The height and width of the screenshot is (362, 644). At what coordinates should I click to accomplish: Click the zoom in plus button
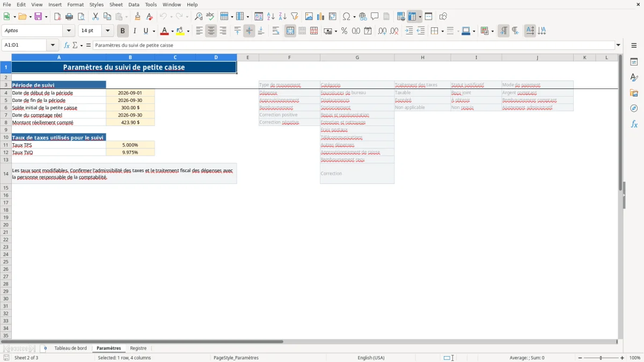click(x=623, y=358)
